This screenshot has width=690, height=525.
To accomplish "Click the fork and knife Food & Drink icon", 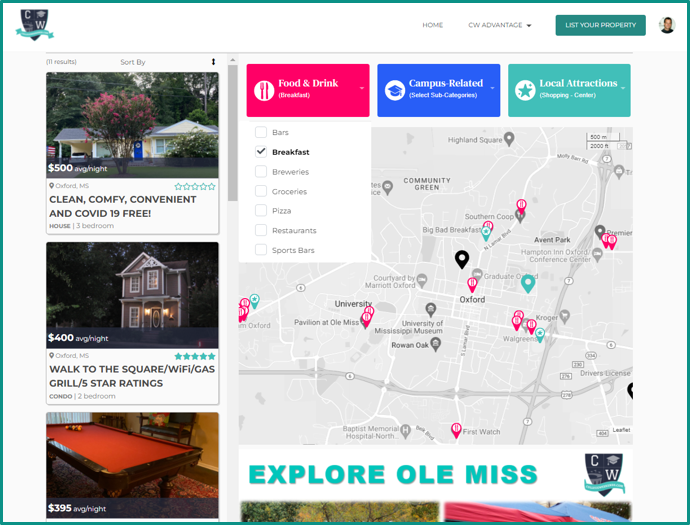I will 264,90.
